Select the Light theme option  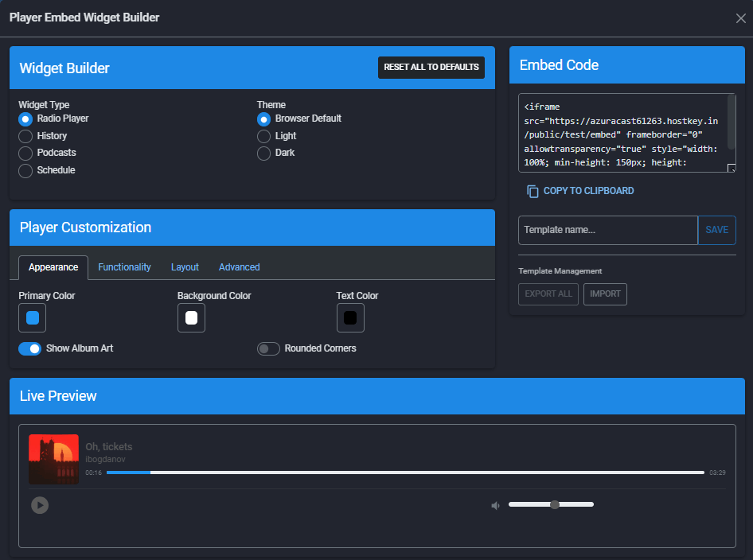pyautogui.click(x=263, y=136)
